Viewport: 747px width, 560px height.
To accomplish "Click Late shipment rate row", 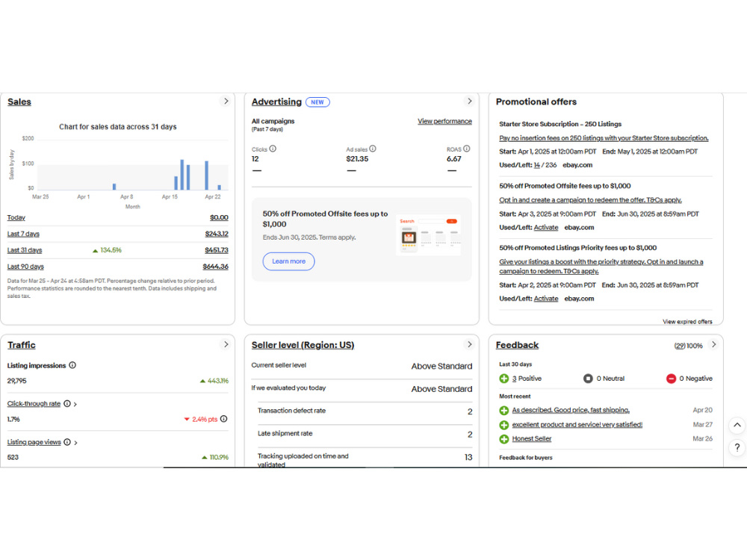I will pyautogui.click(x=365, y=434).
